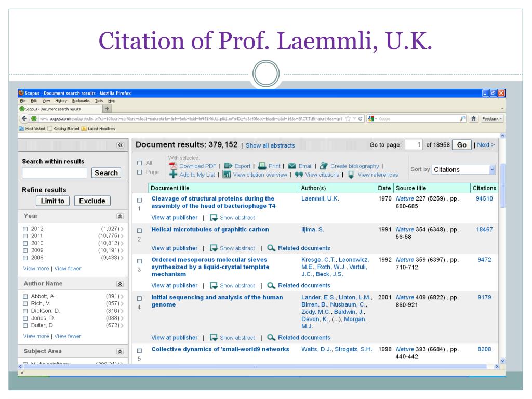532x399 pixels.
Task: Collapse the Author Name filter section
Action: click(120, 284)
